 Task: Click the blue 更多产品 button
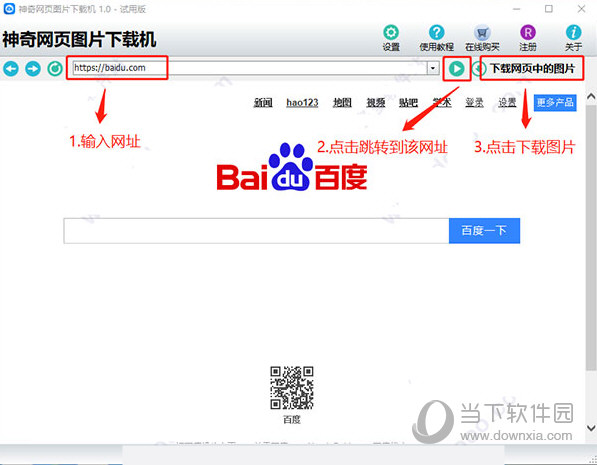(555, 102)
